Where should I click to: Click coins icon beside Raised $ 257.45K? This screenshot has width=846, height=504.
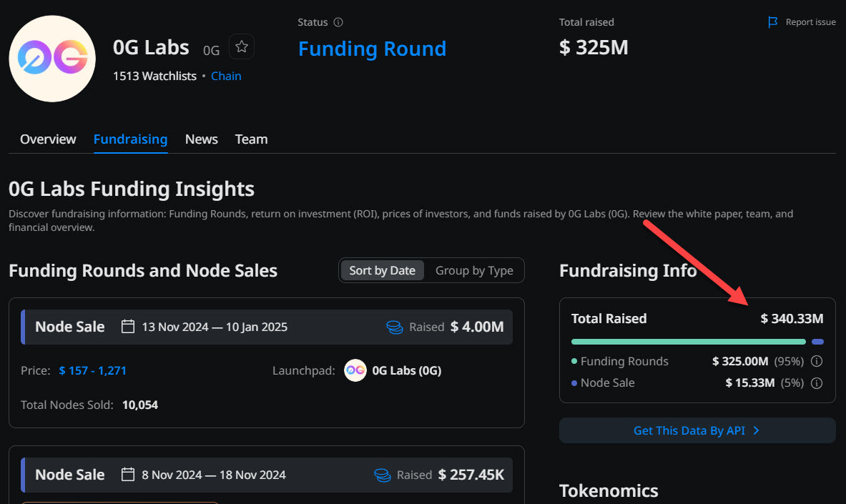(383, 475)
